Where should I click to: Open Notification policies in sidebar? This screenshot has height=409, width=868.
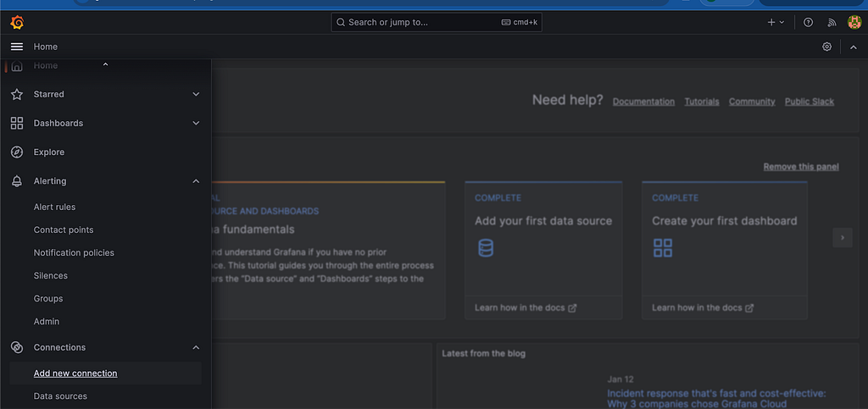coord(74,252)
